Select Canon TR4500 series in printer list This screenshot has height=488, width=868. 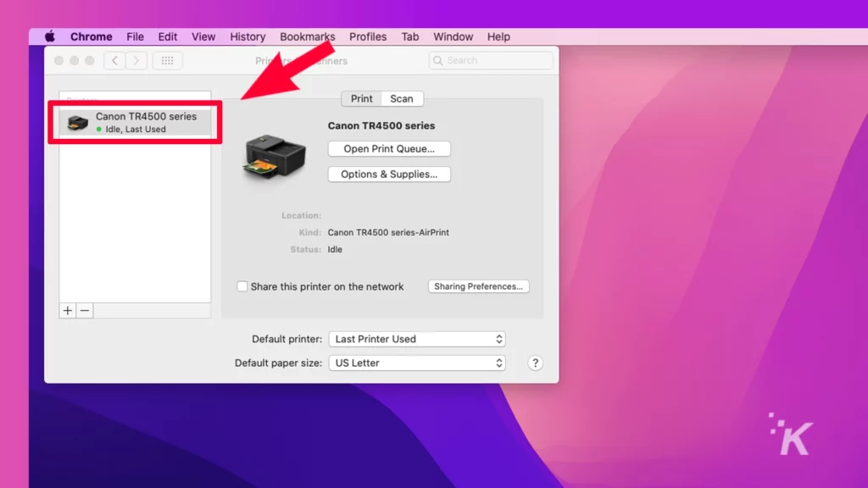tap(135, 122)
